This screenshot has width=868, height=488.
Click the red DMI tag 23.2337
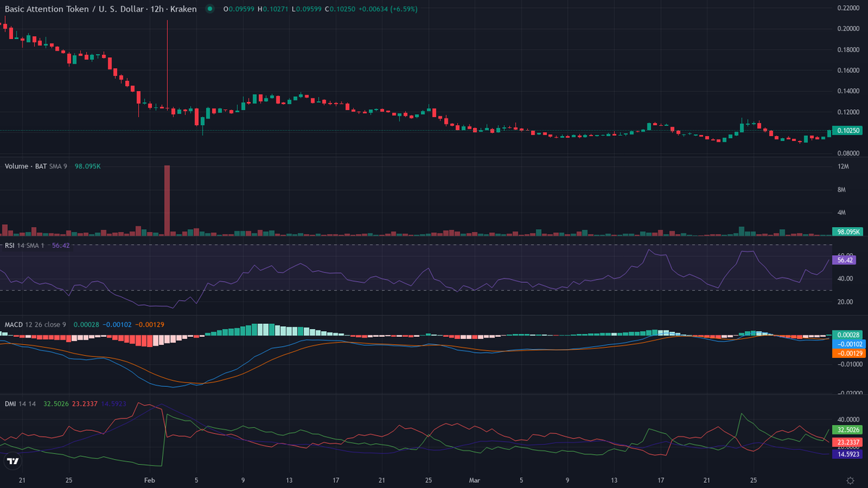pos(847,442)
